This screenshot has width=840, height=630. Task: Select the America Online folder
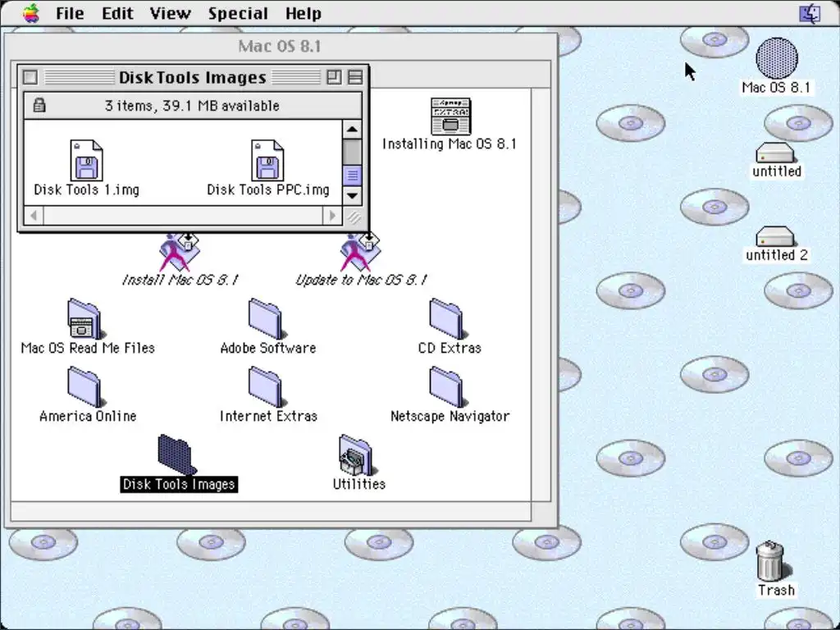click(85, 387)
